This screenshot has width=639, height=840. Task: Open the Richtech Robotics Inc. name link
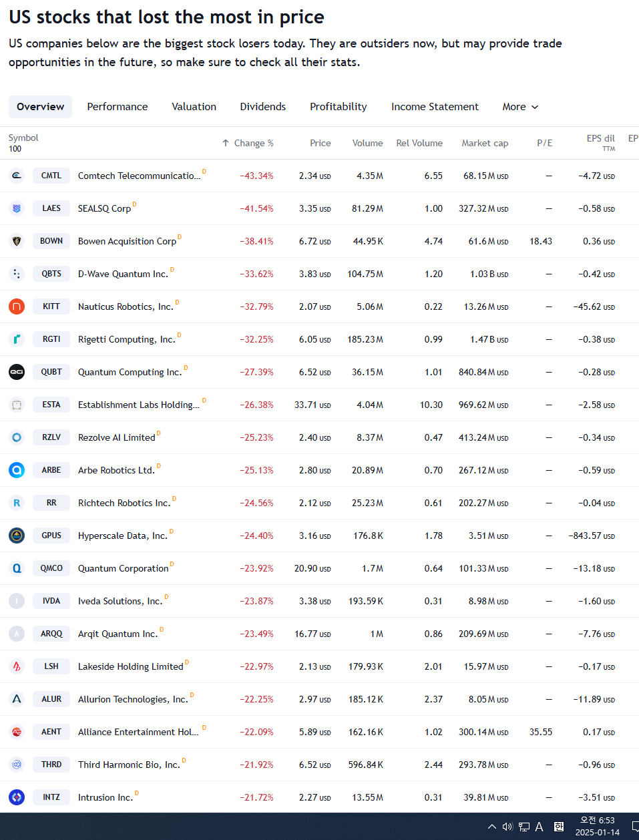point(124,503)
